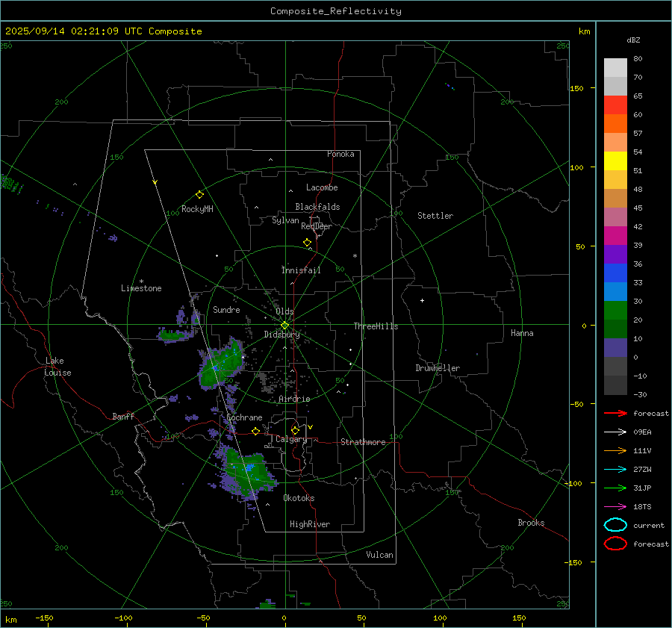Select the orange 111V arrow legend entry
672x628 pixels.
pyautogui.click(x=615, y=450)
